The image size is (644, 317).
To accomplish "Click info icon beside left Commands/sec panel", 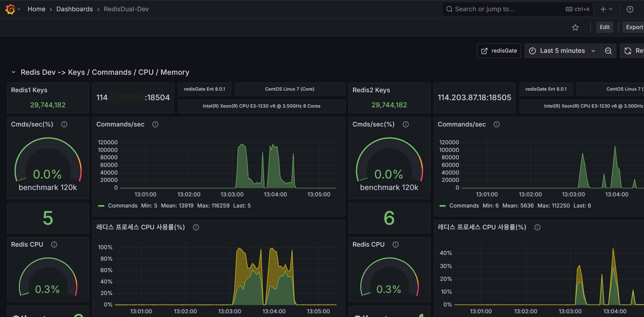I will pos(155,125).
